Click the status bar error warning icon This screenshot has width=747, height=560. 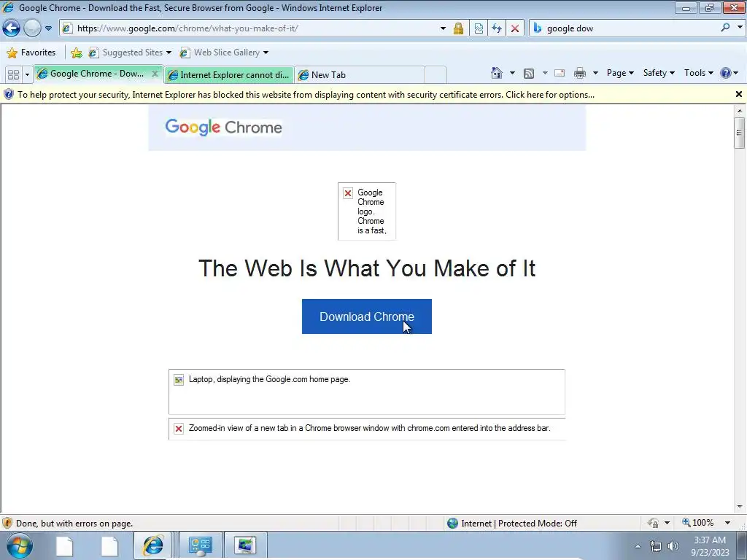(x=7, y=524)
